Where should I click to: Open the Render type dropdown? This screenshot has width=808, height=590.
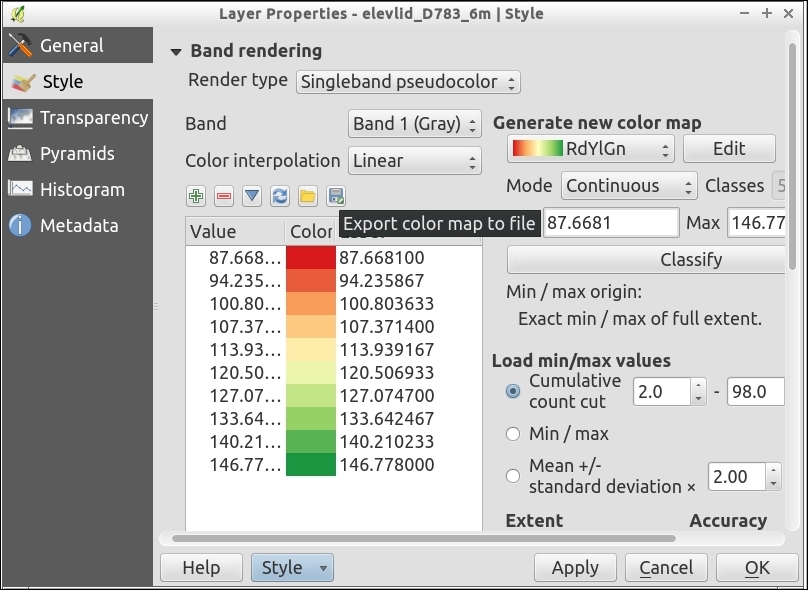click(x=408, y=82)
